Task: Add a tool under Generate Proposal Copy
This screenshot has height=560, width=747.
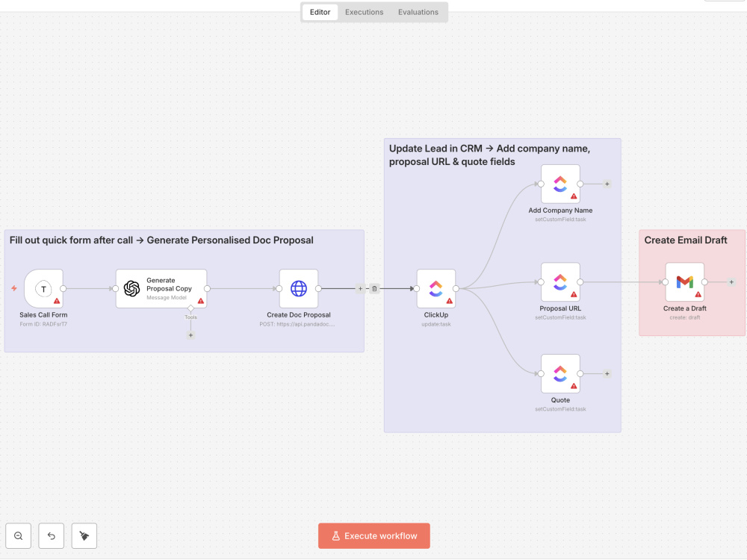Action: coord(190,335)
